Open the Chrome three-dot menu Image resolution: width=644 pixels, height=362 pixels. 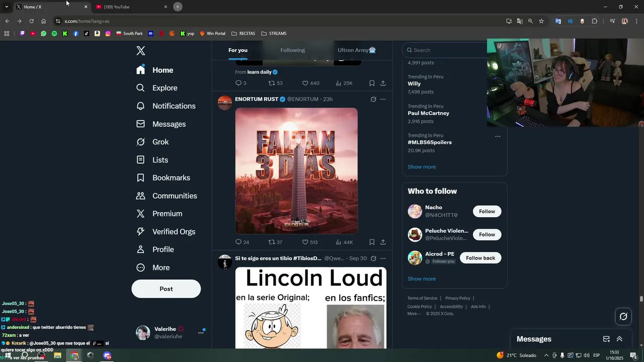[636, 21]
